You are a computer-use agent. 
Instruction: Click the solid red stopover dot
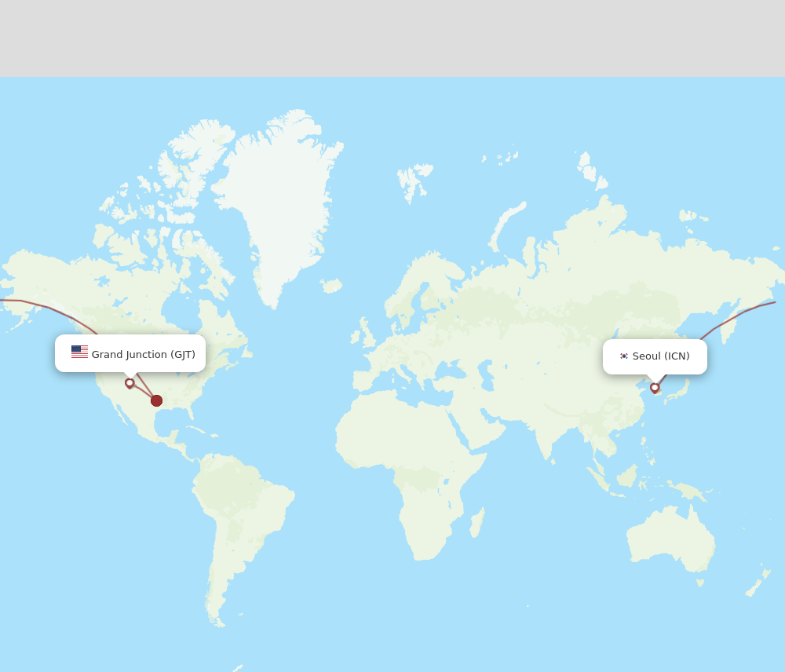coord(157,400)
